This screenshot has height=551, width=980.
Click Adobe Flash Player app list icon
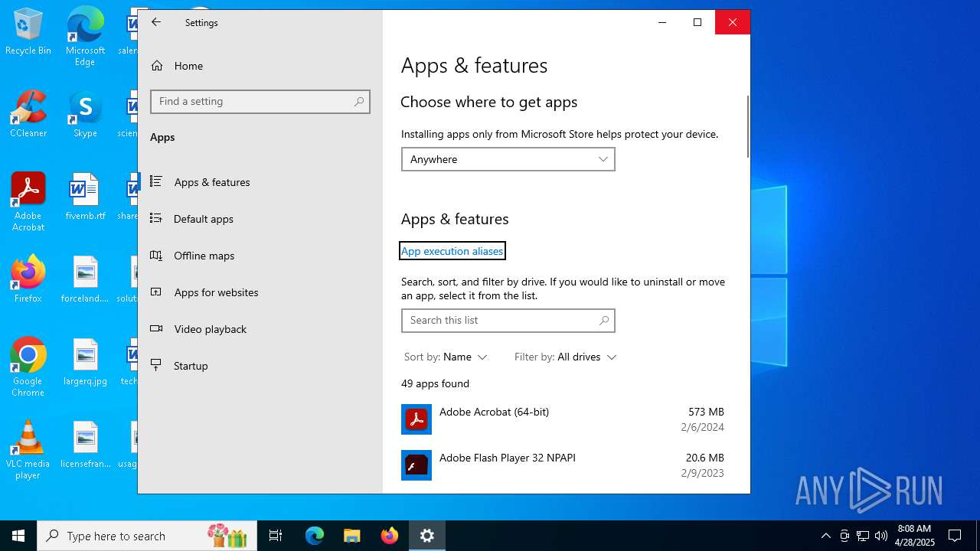coord(416,465)
